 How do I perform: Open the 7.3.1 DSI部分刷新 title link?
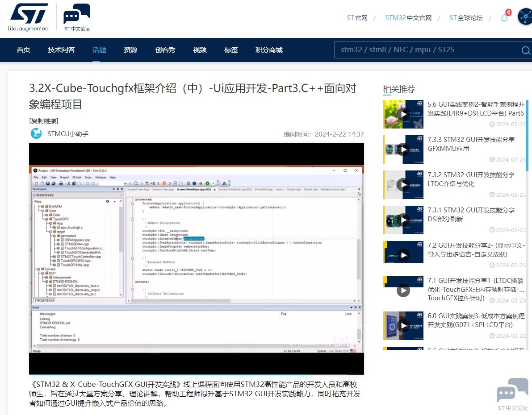point(471,215)
